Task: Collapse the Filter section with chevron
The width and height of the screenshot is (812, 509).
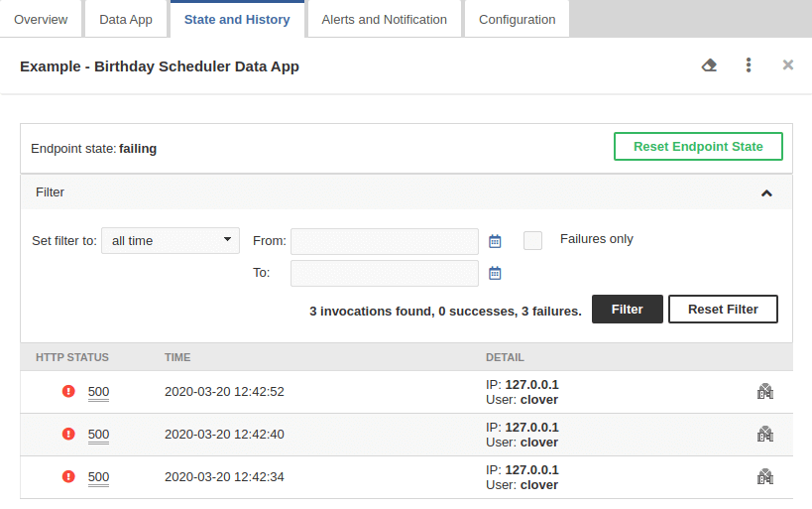Action: click(x=766, y=192)
